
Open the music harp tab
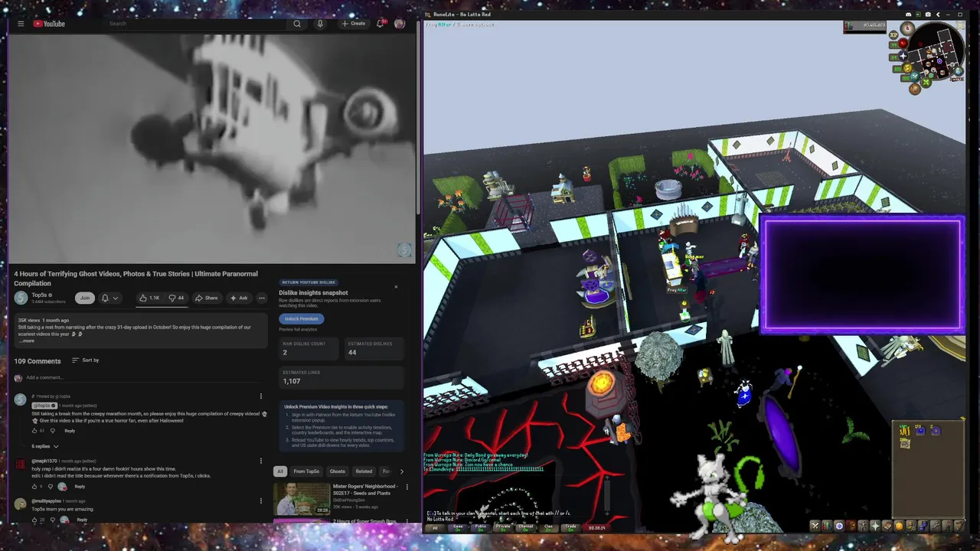pyautogui.click(x=960, y=527)
